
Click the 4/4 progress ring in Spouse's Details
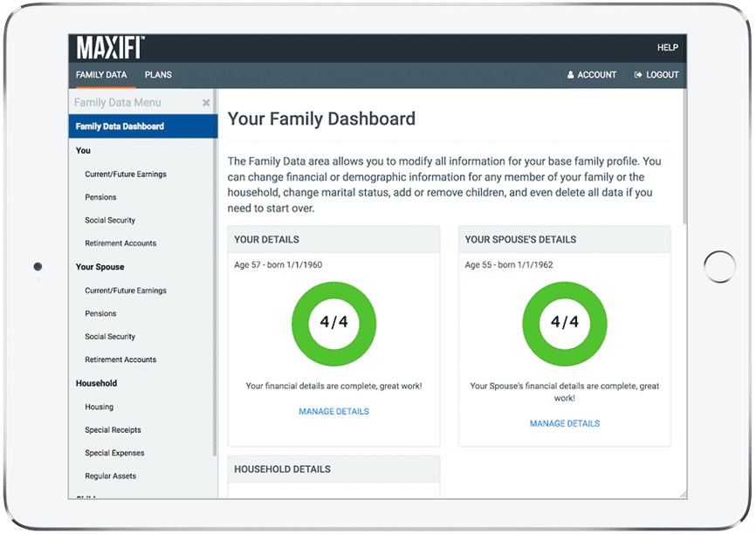click(x=565, y=324)
